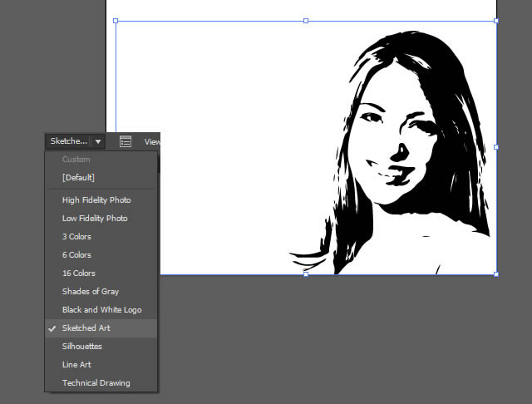The height and width of the screenshot is (404, 532).
Task: Click the right-middle selection handle
Action: point(496,147)
